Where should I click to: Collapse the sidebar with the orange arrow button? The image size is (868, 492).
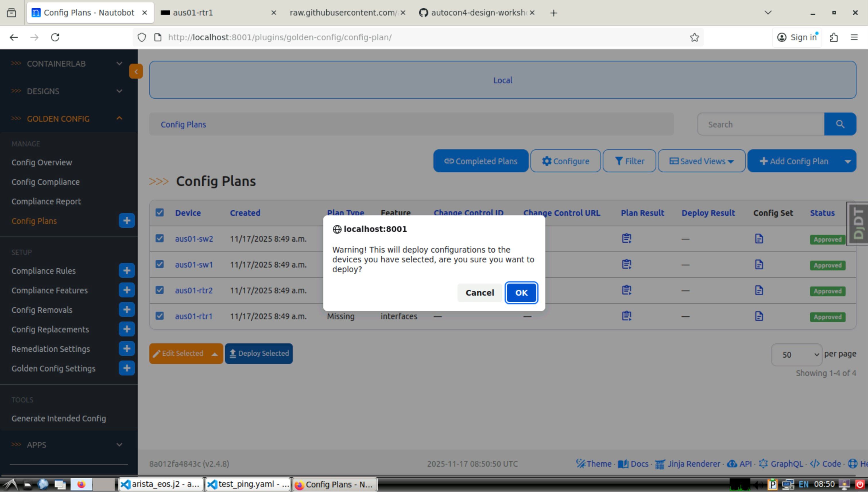pos(136,71)
